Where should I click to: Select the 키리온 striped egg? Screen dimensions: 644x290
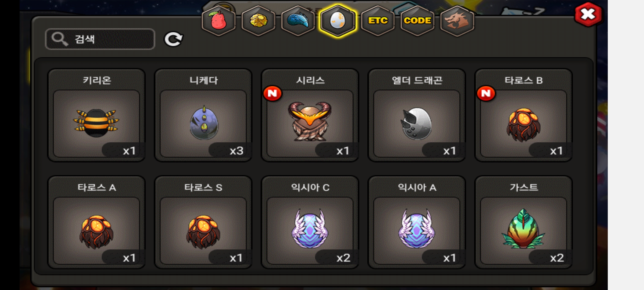(96, 115)
